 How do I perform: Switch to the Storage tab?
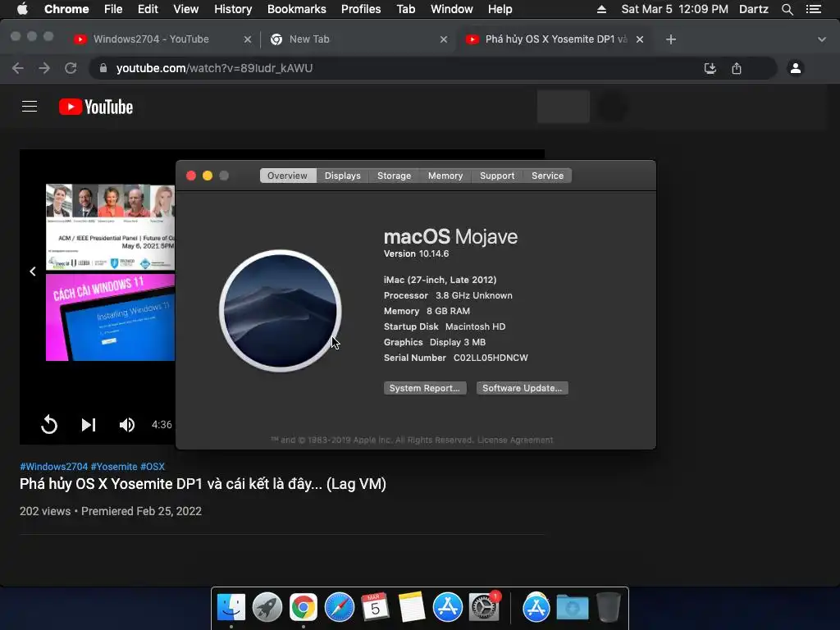pyautogui.click(x=395, y=176)
